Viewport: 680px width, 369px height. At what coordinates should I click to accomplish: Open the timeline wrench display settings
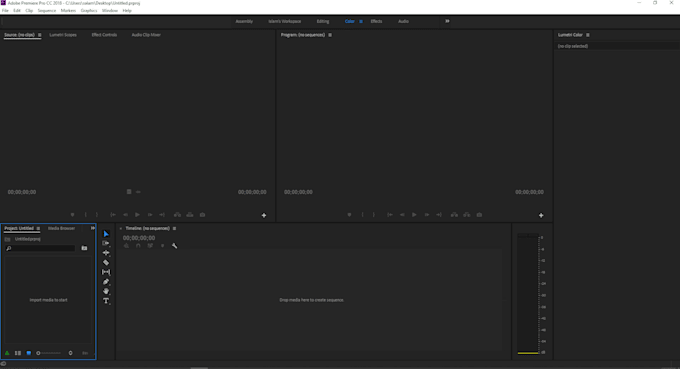pos(174,246)
